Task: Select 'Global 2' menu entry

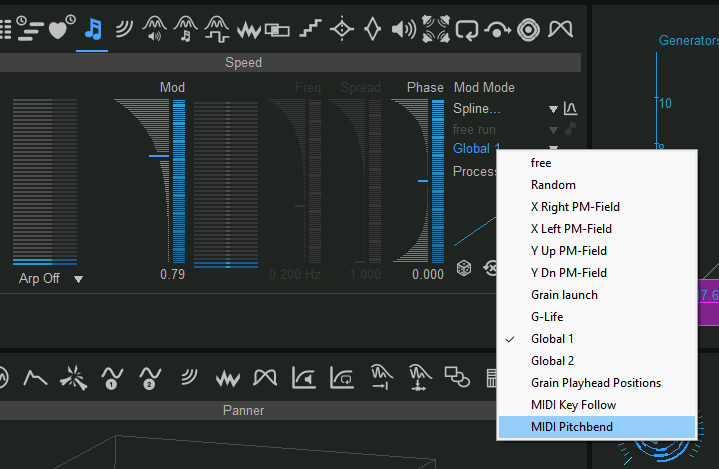Action: [597, 361]
